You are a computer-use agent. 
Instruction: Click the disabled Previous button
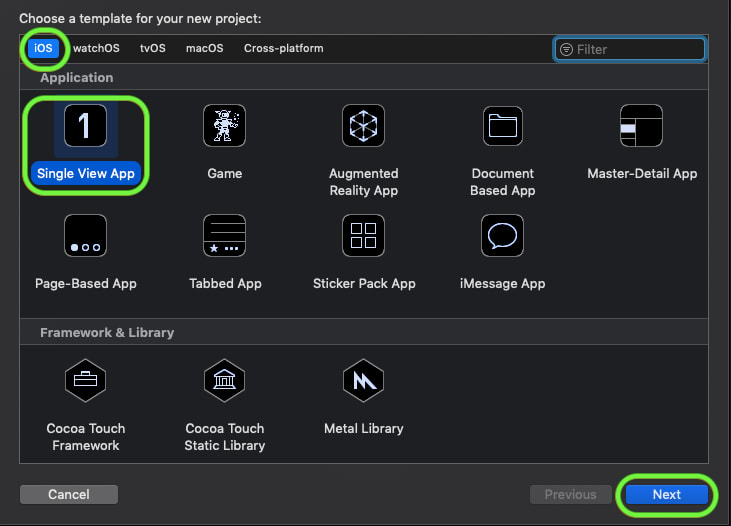point(571,494)
